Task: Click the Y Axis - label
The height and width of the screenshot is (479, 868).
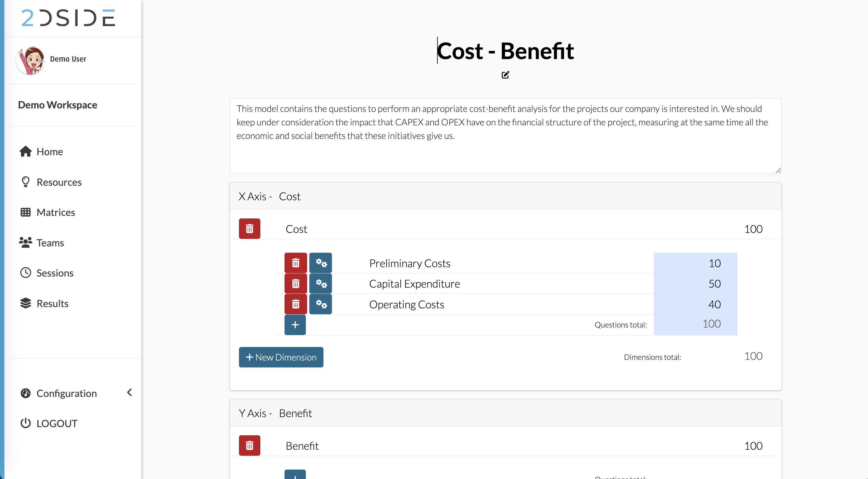Action: tap(255, 413)
